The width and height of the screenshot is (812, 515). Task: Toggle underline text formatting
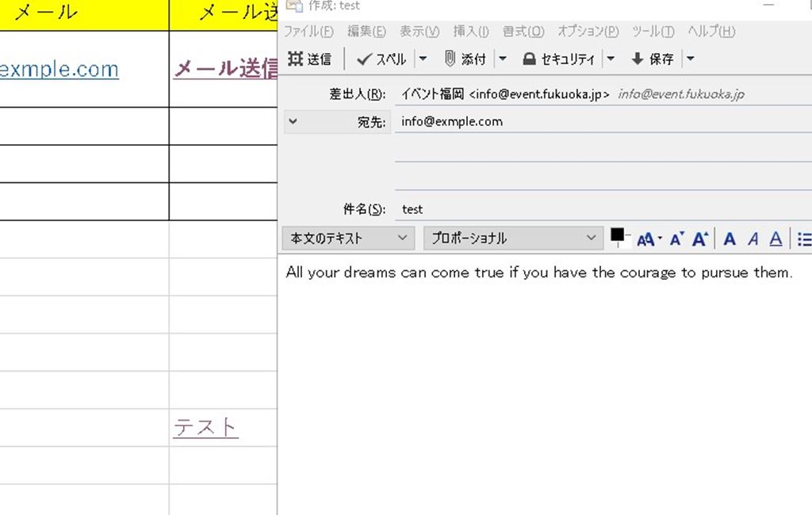(x=776, y=238)
